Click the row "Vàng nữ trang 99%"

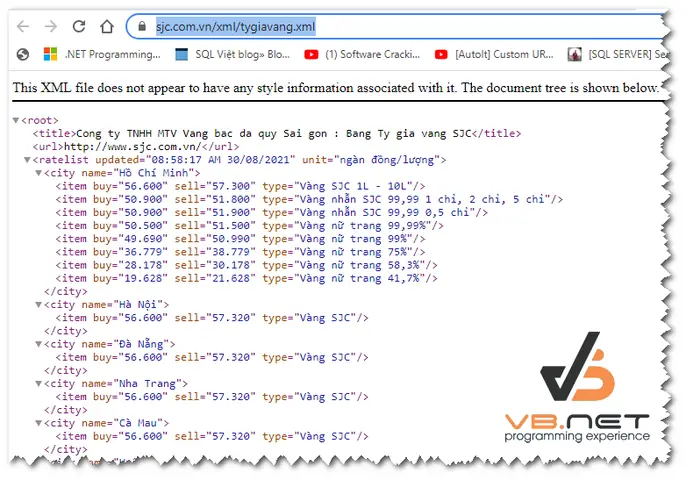pyautogui.click(x=240, y=239)
